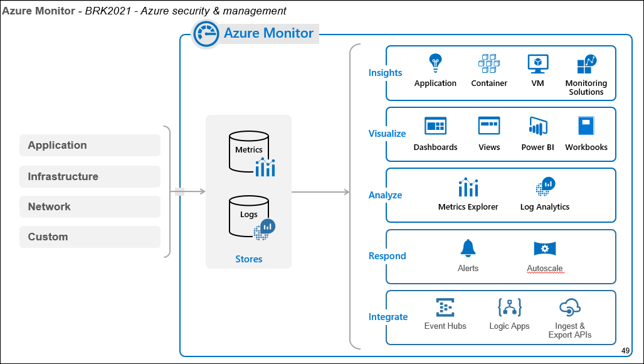Select the Ingest & Export APIs cloud icon
Viewport: 644px width, 364px height.
[570, 308]
